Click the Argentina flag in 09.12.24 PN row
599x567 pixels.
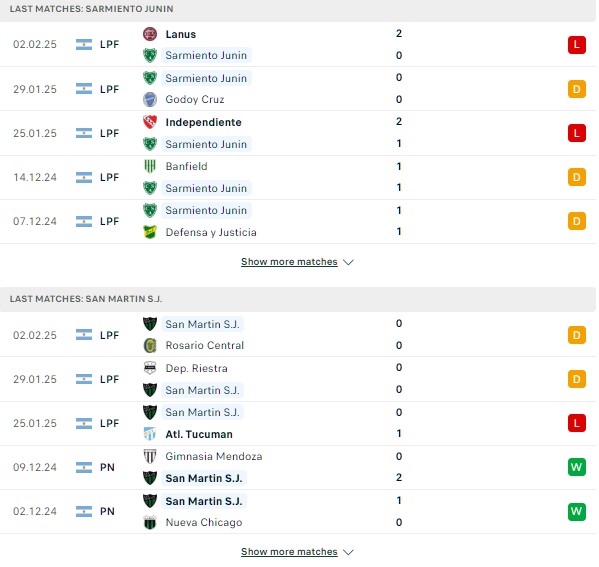click(84, 467)
